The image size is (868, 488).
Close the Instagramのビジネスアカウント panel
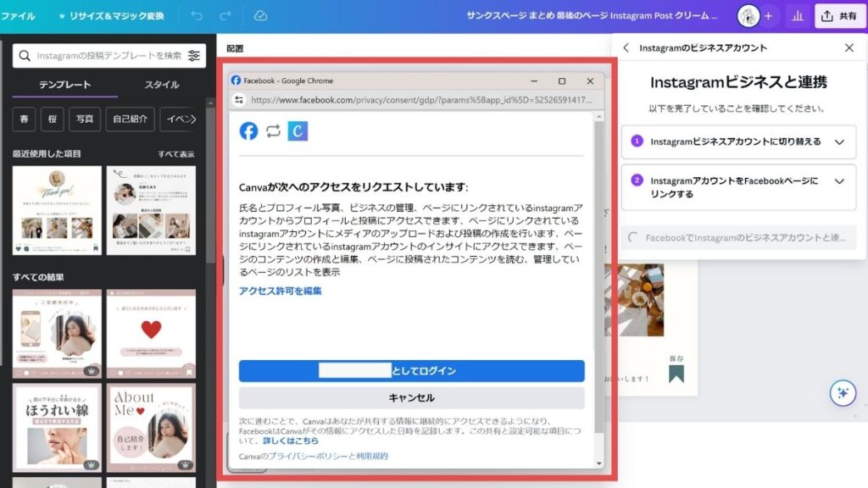[x=849, y=48]
